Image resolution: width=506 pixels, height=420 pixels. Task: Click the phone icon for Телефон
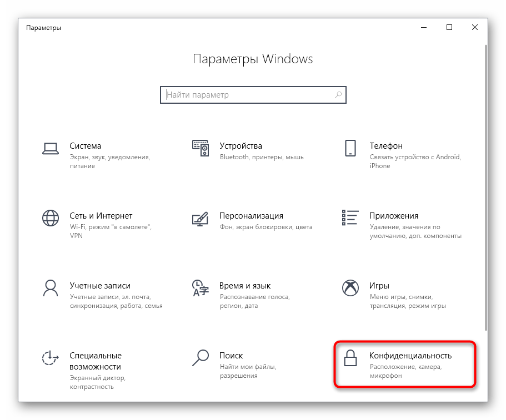350,148
